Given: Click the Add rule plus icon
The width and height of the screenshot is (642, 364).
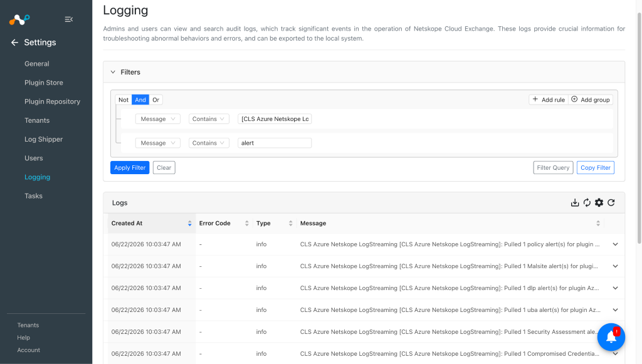Looking at the screenshot, I should click(535, 100).
